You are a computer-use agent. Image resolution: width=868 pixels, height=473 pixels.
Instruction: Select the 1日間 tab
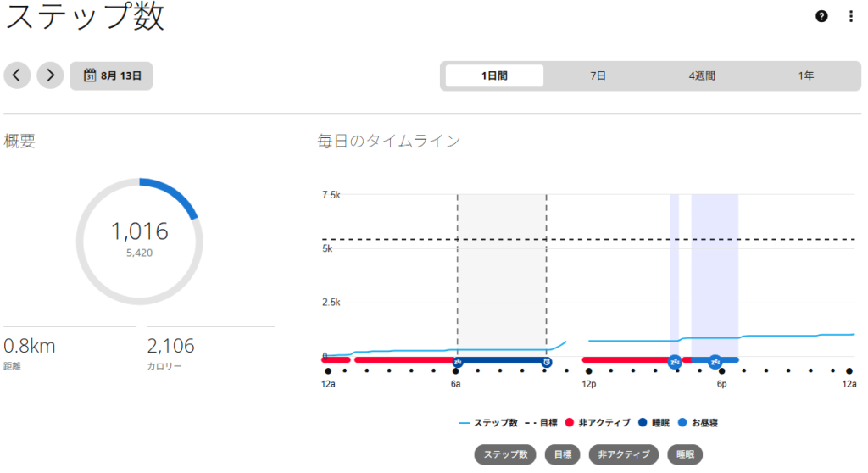coord(494,75)
